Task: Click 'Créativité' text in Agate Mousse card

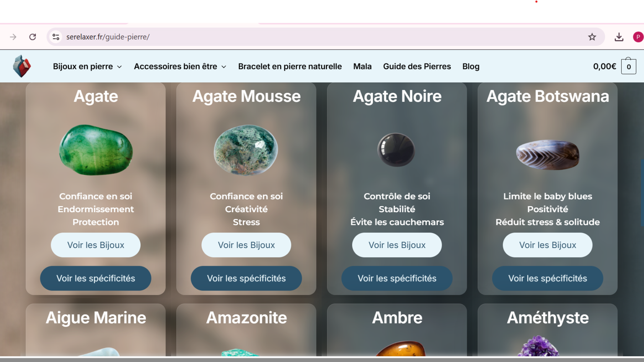Action: pyautogui.click(x=246, y=209)
